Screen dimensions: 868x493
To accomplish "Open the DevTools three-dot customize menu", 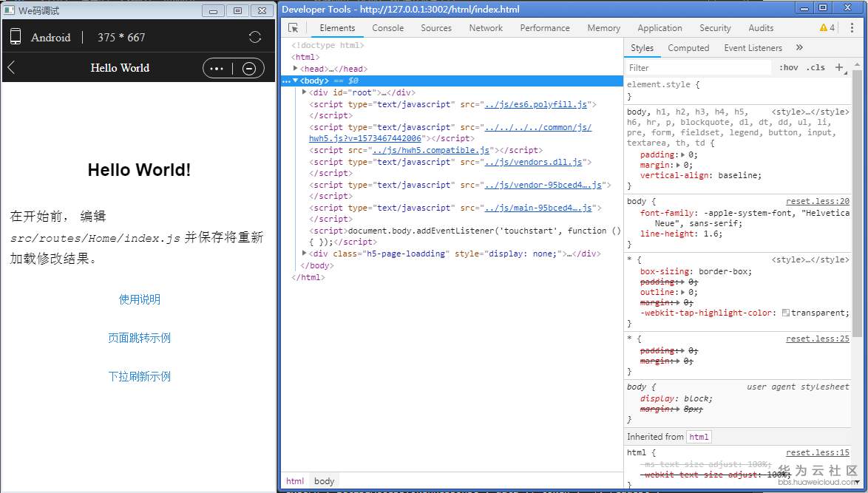I will pos(852,27).
